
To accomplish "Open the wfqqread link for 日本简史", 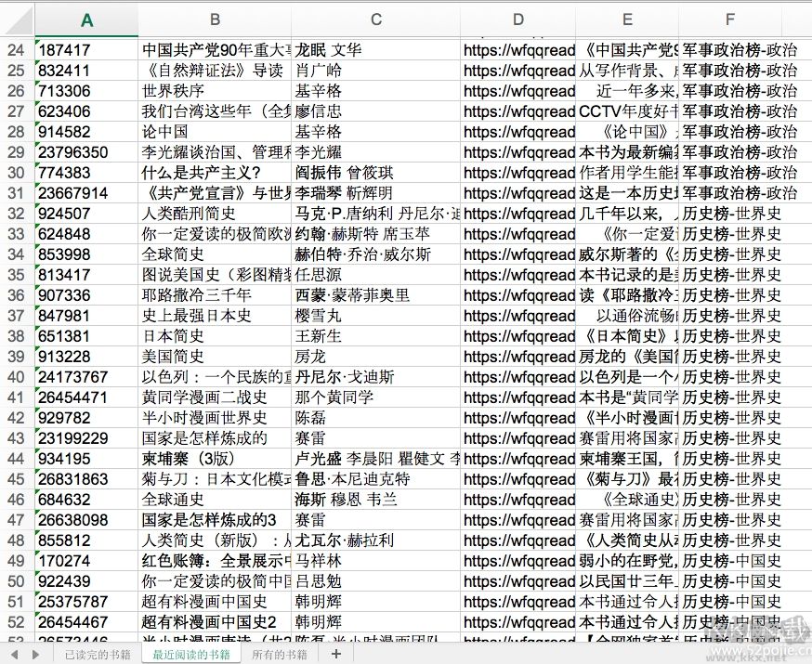I will point(516,336).
